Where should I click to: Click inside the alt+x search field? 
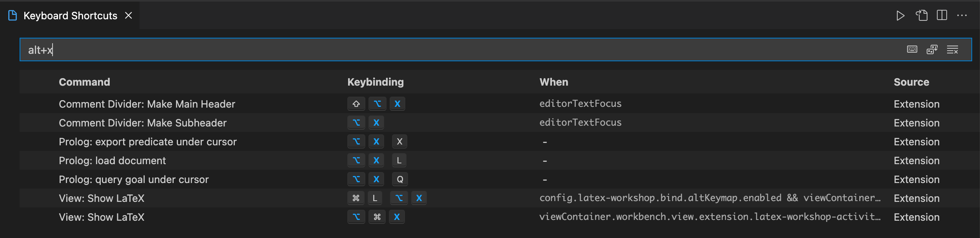[x=157, y=49]
